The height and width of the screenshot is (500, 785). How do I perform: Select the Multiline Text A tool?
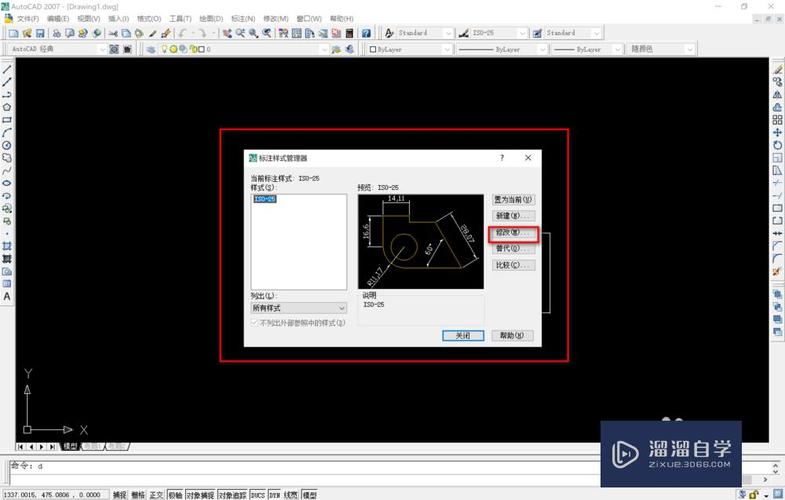point(7,296)
